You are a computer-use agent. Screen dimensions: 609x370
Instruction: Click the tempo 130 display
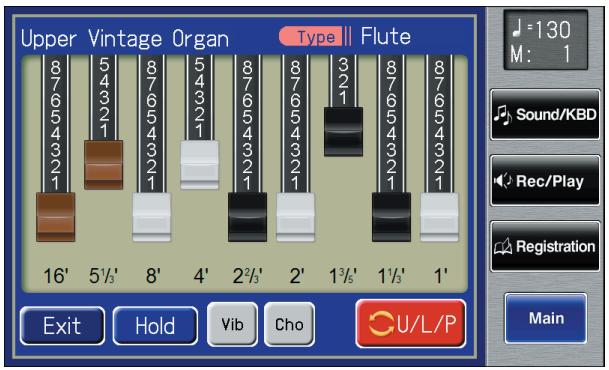(541, 29)
